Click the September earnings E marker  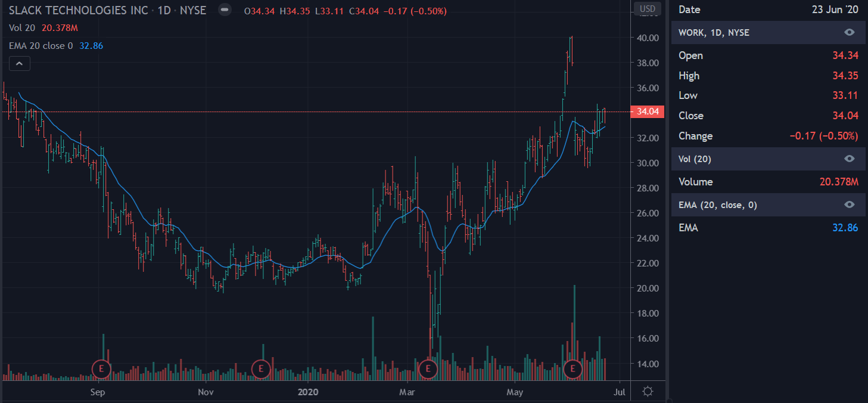(101, 370)
